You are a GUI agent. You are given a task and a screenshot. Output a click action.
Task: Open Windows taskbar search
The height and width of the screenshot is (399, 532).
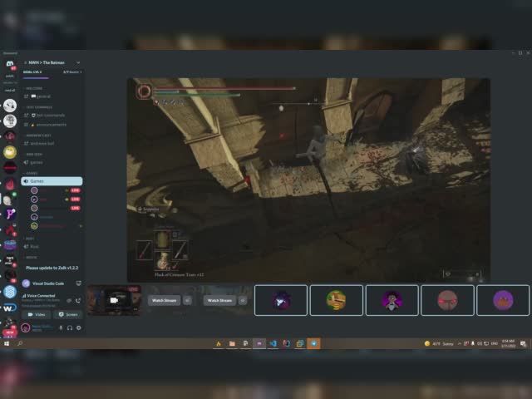tap(20, 343)
